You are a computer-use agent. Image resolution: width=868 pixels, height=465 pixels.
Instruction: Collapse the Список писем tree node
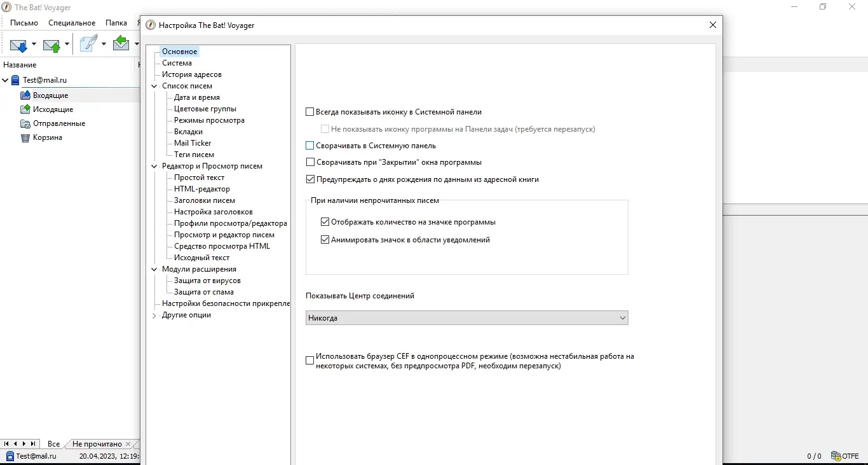click(154, 86)
